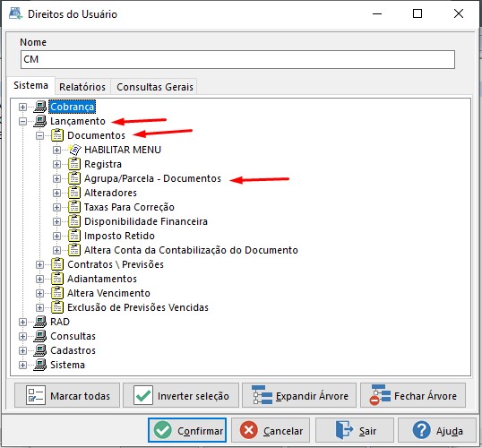Click the icon beside Altera Conta da Contabilização
Viewport: 482px width, 448px height.
point(74,250)
